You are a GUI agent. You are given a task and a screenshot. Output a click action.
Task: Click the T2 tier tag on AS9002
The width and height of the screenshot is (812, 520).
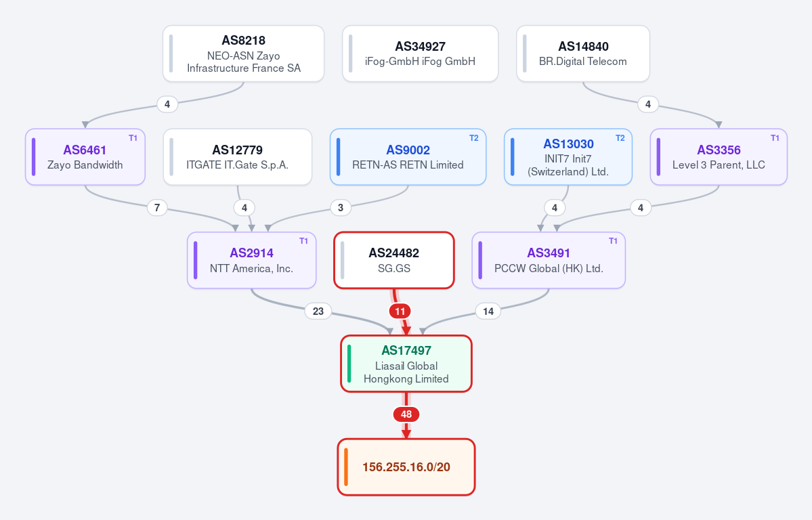(x=474, y=137)
